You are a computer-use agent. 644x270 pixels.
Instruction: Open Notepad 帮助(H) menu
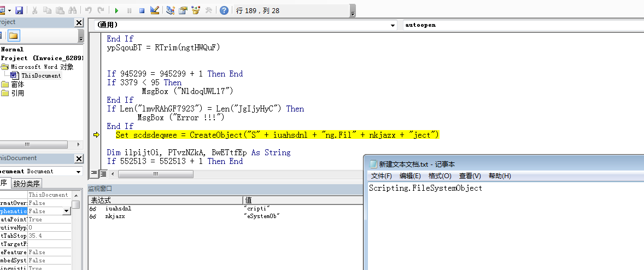tap(500, 176)
